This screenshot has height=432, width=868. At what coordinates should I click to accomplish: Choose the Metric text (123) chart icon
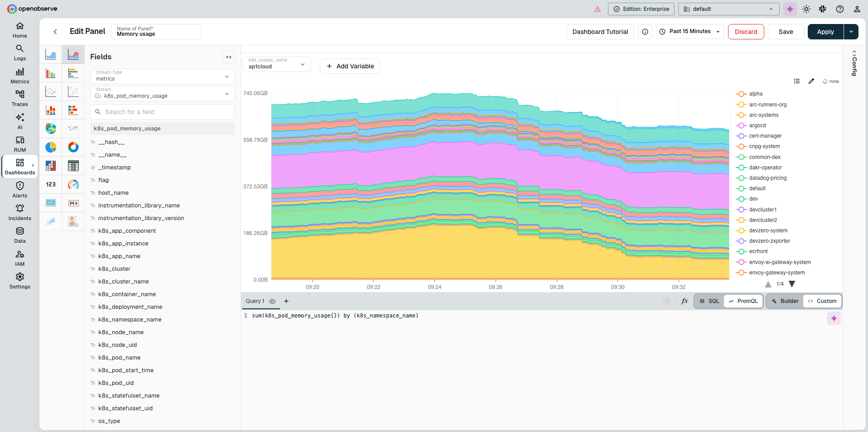(x=51, y=184)
